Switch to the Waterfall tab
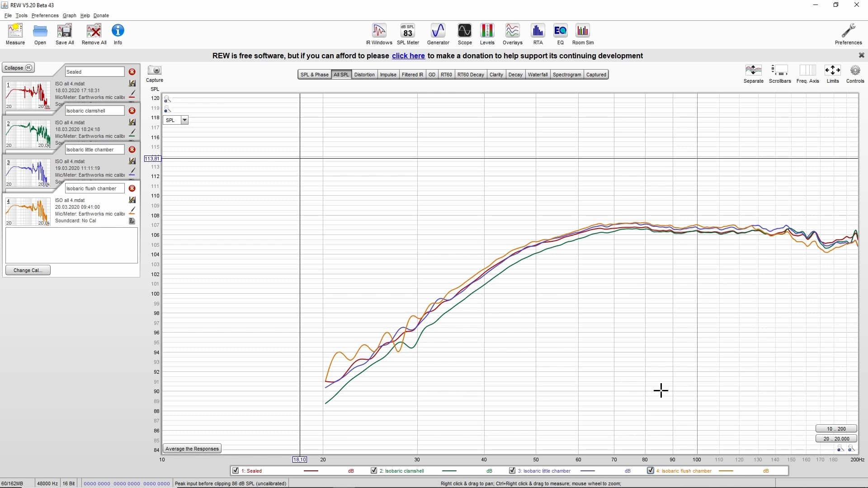This screenshot has width=868, height=488. (537, 75)
